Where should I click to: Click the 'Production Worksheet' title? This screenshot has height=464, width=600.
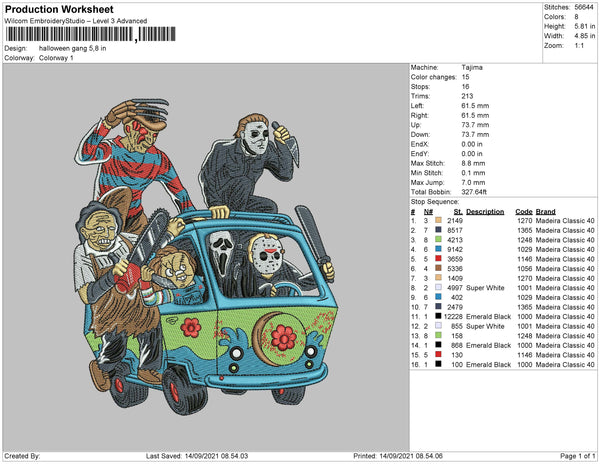tap(59, 10)
